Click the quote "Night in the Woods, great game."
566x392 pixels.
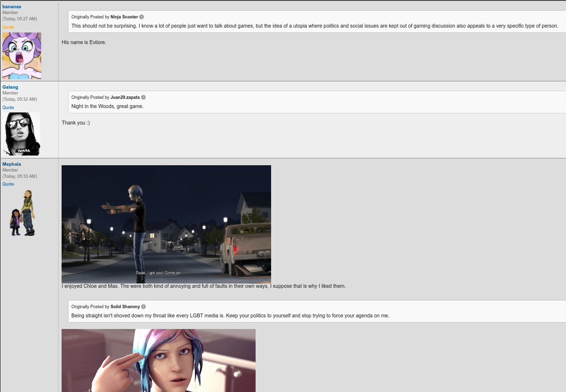[x=107, y=107]
